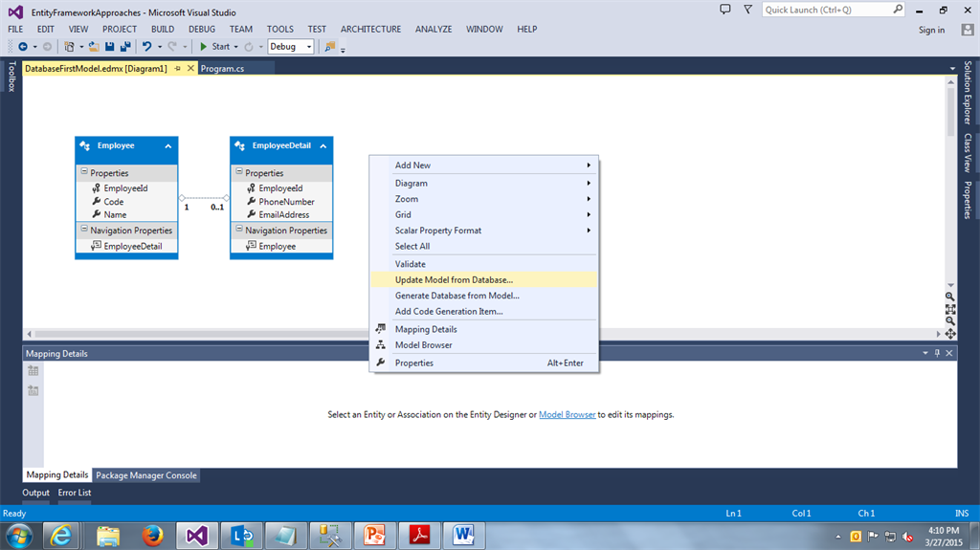The width and height of the screenshot is (980, 550).
Task: Click the Zoom In icon of the designer
Action: coord(950,297)
